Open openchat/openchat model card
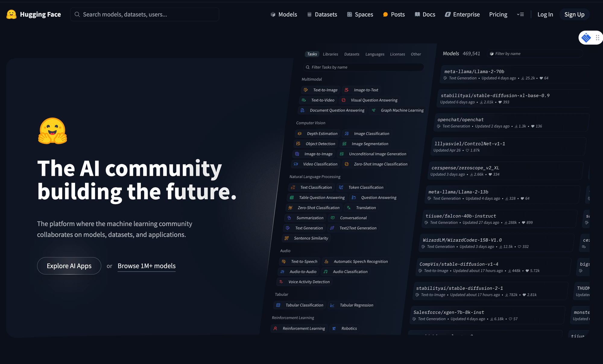Image resolution: width=603 pixels, height=364 pixels. pyautogui.click(x=512, y=122)
